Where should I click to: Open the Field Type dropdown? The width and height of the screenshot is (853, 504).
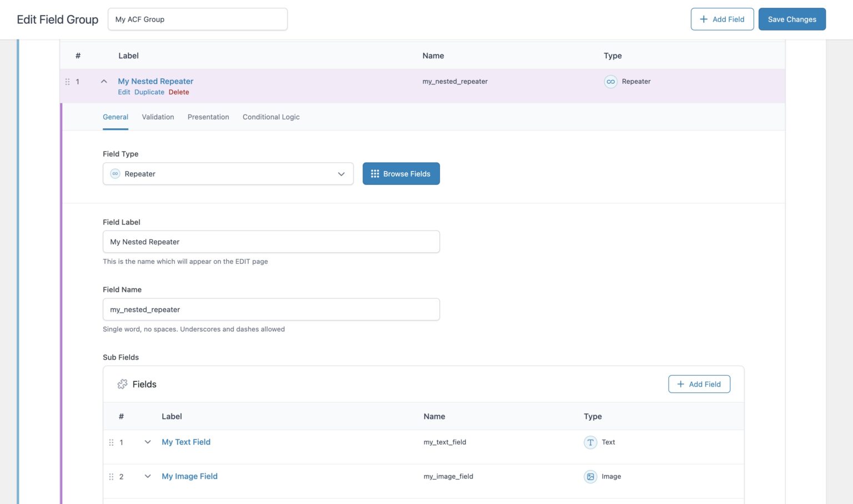pos(341,173)
